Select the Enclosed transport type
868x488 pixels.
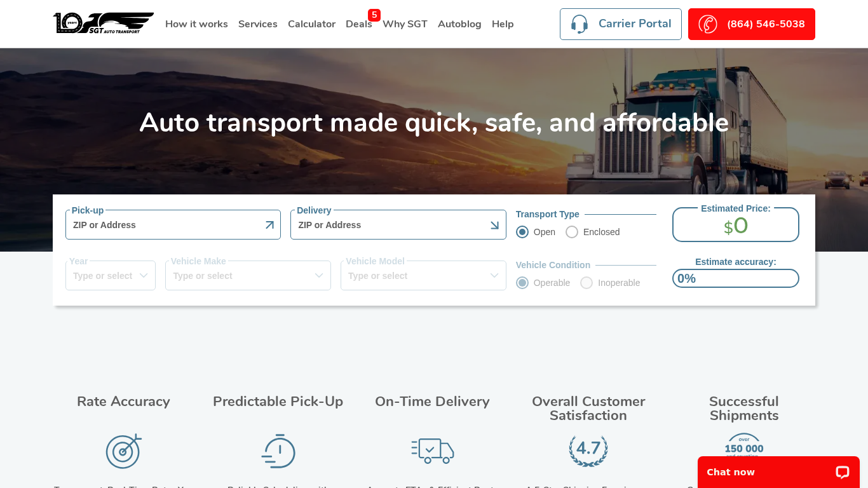point(571,232)
